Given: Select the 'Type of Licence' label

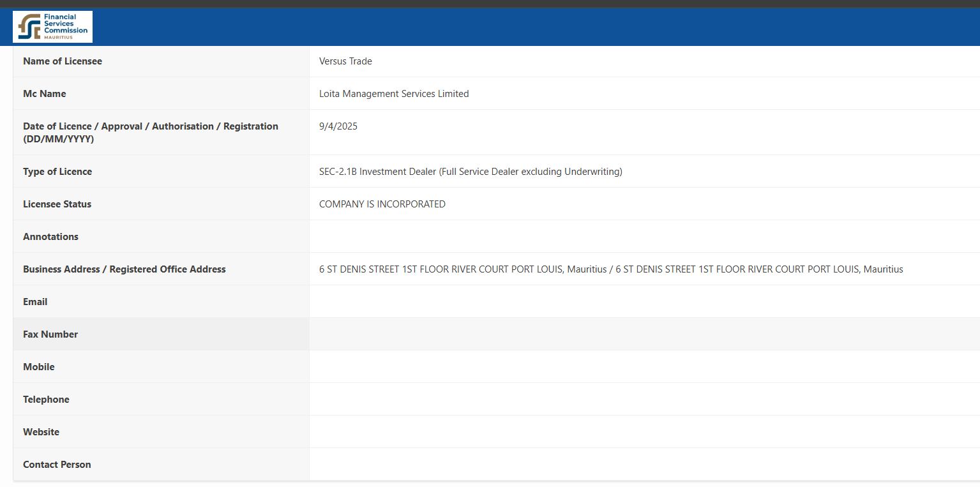Looking at the screenshot, I should pos(57,172).
